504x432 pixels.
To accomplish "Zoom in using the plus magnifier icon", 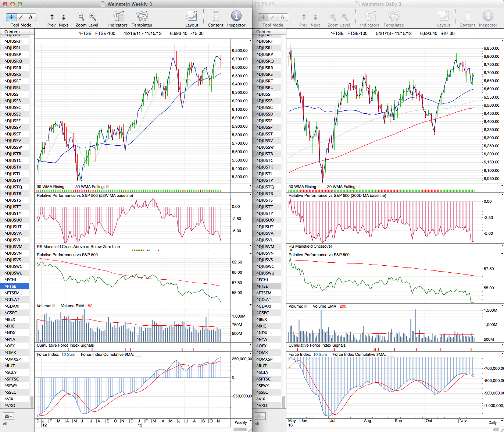I will pyautogui.click(x=93, y=17).
